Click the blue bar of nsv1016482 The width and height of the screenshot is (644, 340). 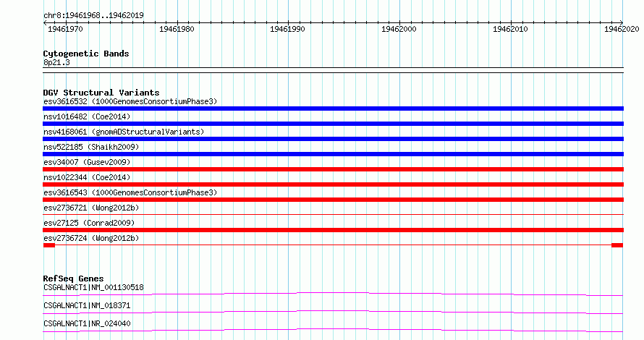(x=333, y=124)
